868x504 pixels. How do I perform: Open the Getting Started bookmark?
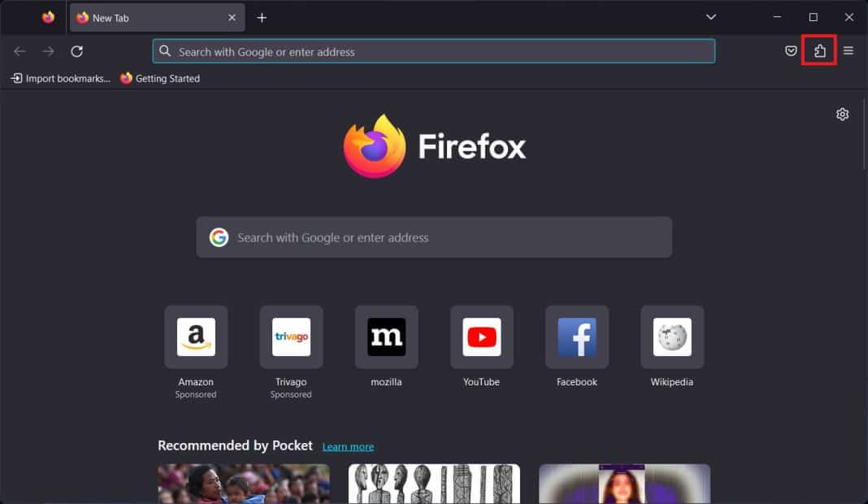click(160, 78)
